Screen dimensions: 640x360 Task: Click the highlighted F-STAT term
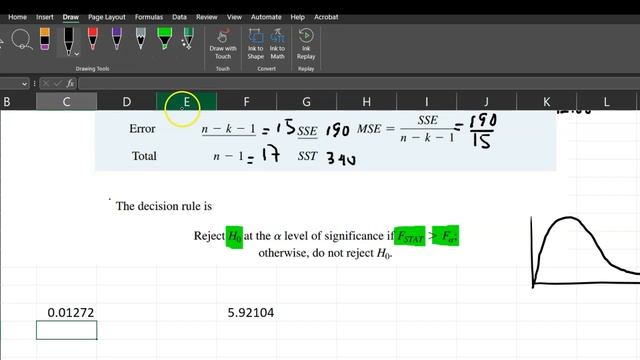pos(409,236)
